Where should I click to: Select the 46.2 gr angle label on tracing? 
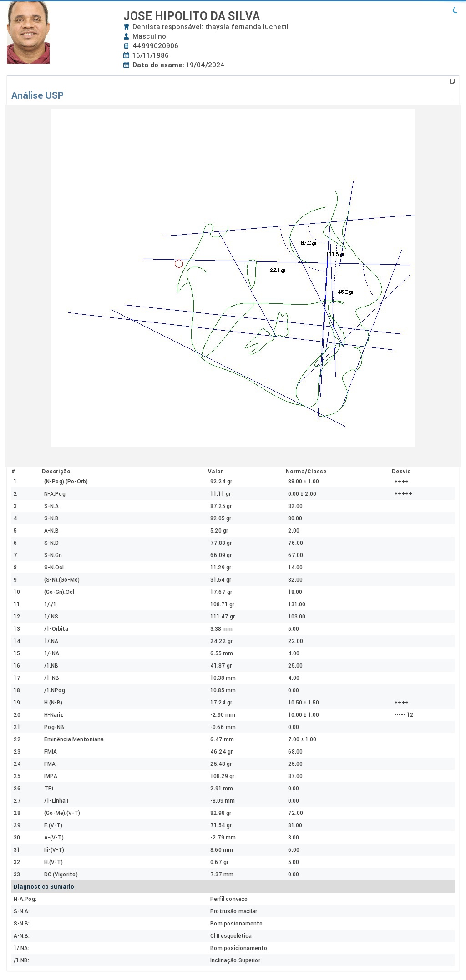pos(345,292)
